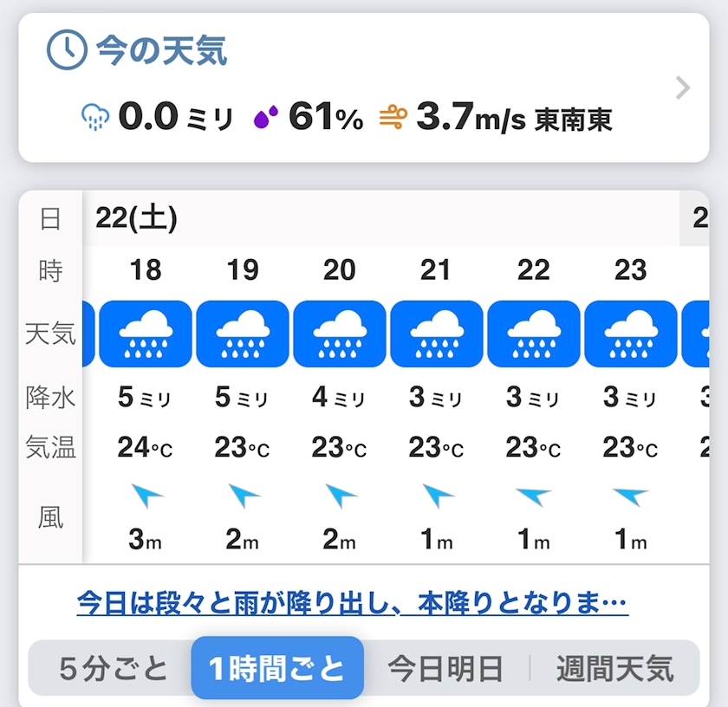Click the 4ミリ precipitation value at 20時

click(339, 399)
